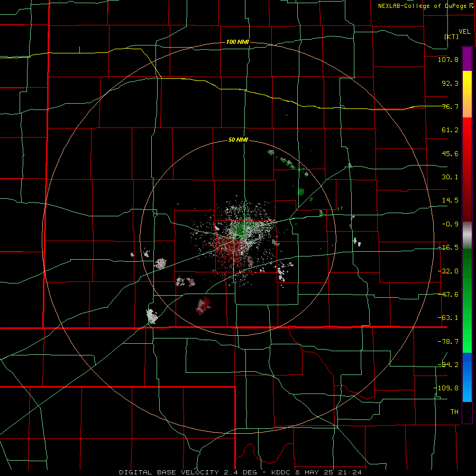Click the -78.7 legend value
The image size is (476, 476).
coord(448,342)
